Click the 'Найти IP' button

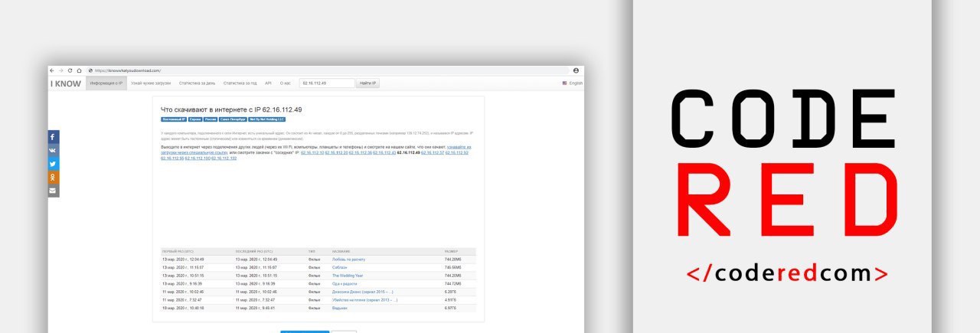click(367, 83)
